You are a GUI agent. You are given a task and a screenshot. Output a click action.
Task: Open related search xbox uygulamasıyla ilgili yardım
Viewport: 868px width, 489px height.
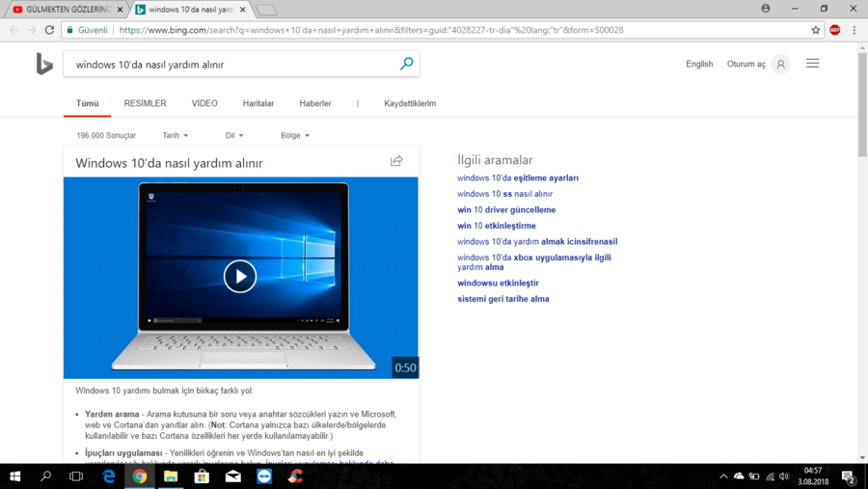pyautogui.click(x=534, y=262)
